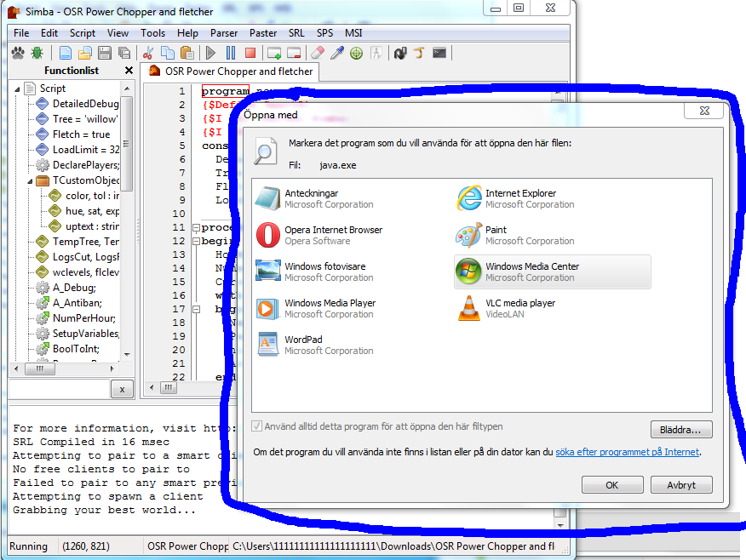
Task: Click the reload arrows toolbar icon
Action: (400, 53)
